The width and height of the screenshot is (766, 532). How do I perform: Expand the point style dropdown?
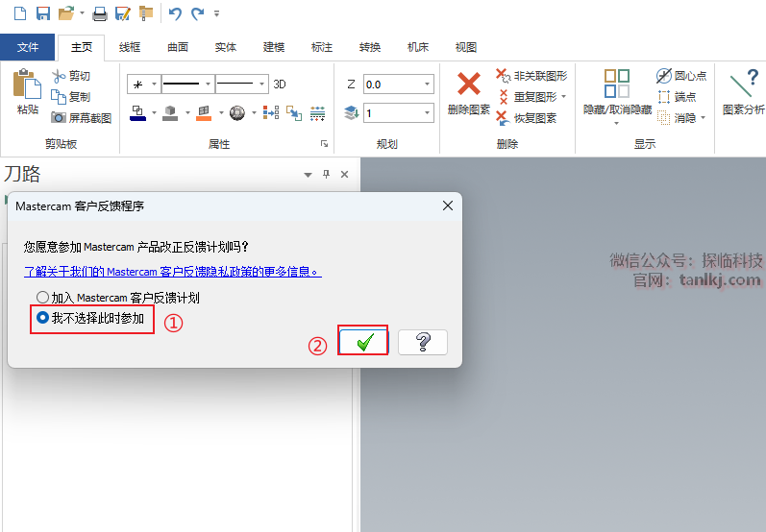tap(154, 84)
